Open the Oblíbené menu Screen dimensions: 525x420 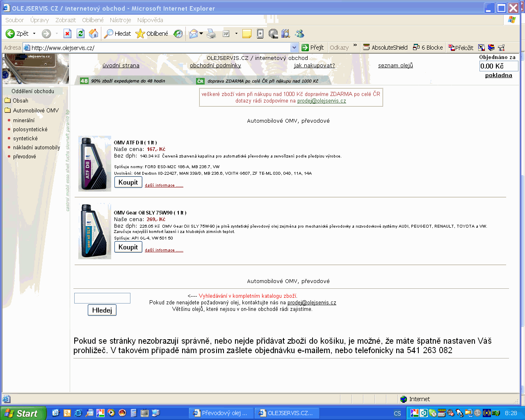point(93,20)
